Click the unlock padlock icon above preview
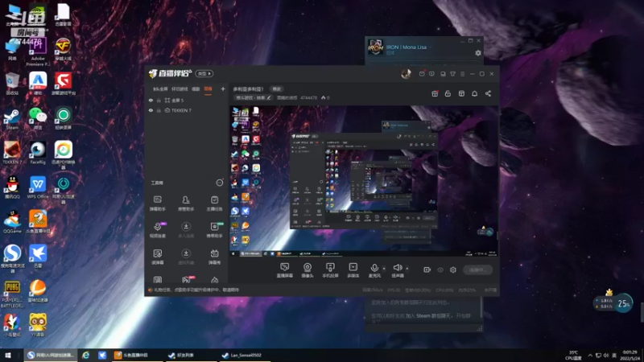This screenshot has height=362, width=644. 448,93
